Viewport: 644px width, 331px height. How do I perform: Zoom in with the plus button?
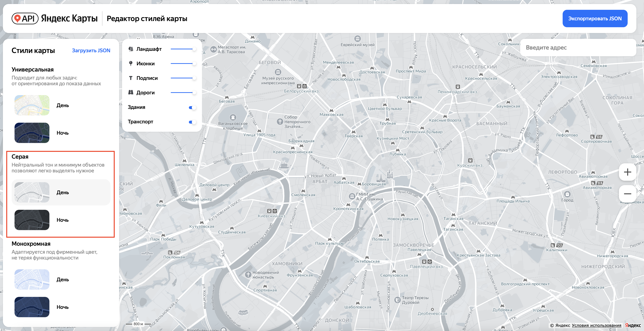[627, 172]
